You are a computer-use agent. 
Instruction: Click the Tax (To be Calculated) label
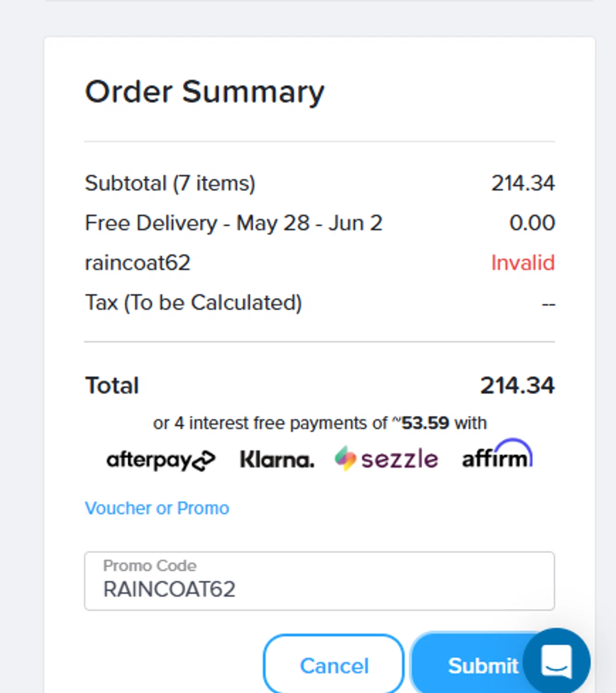[193, 303]
